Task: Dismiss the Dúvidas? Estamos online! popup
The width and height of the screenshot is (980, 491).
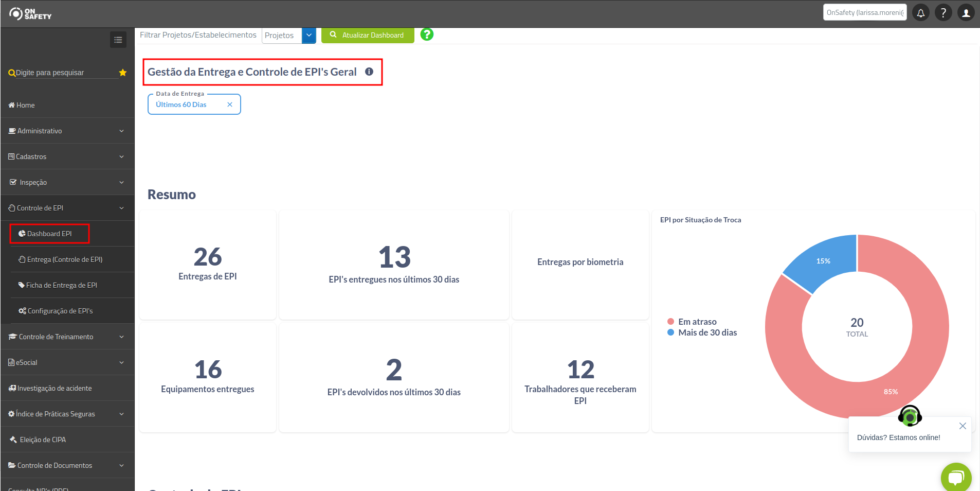Action: 963,426
